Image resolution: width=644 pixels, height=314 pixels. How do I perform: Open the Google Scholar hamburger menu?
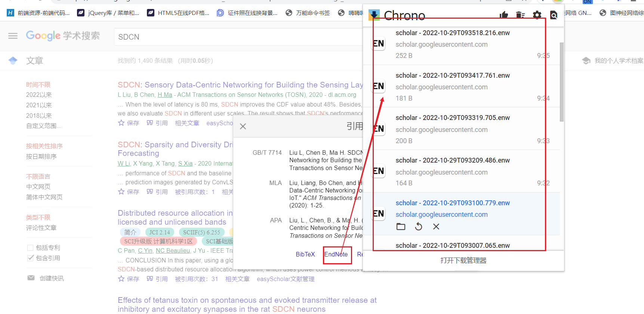coord(13,36)
